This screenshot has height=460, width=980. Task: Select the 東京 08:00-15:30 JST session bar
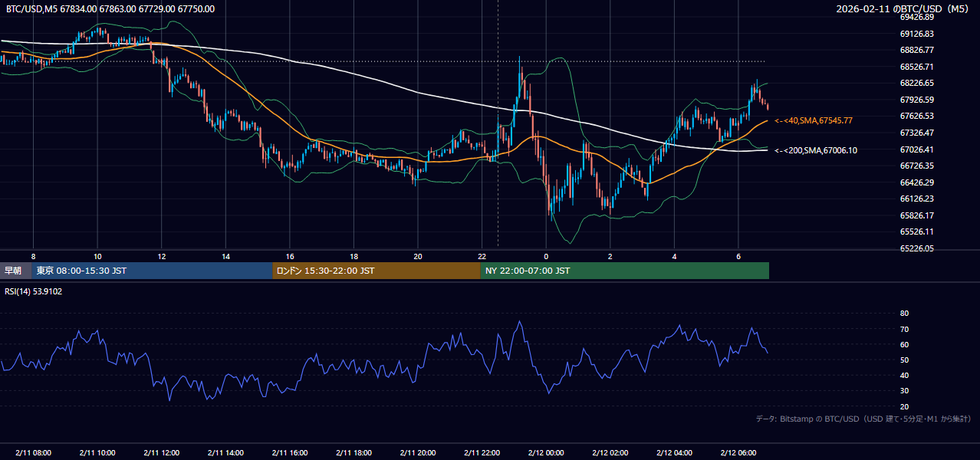(x=152, y=271)
